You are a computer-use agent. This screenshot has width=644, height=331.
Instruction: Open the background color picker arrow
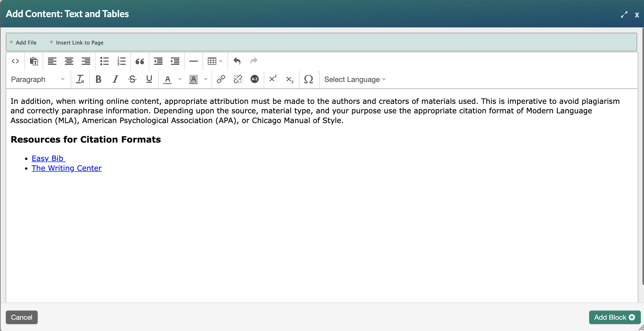tap(206, 79)
